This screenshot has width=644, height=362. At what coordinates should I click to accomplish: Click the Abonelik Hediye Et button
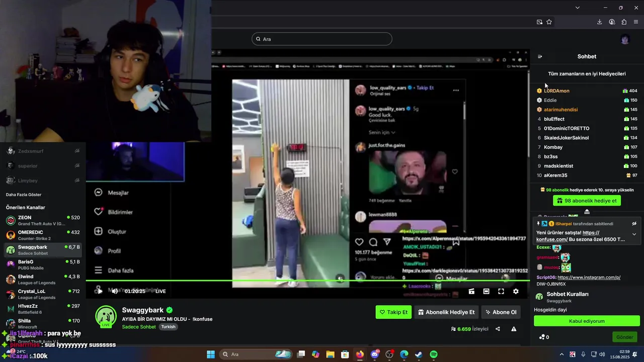pos(446,312)
